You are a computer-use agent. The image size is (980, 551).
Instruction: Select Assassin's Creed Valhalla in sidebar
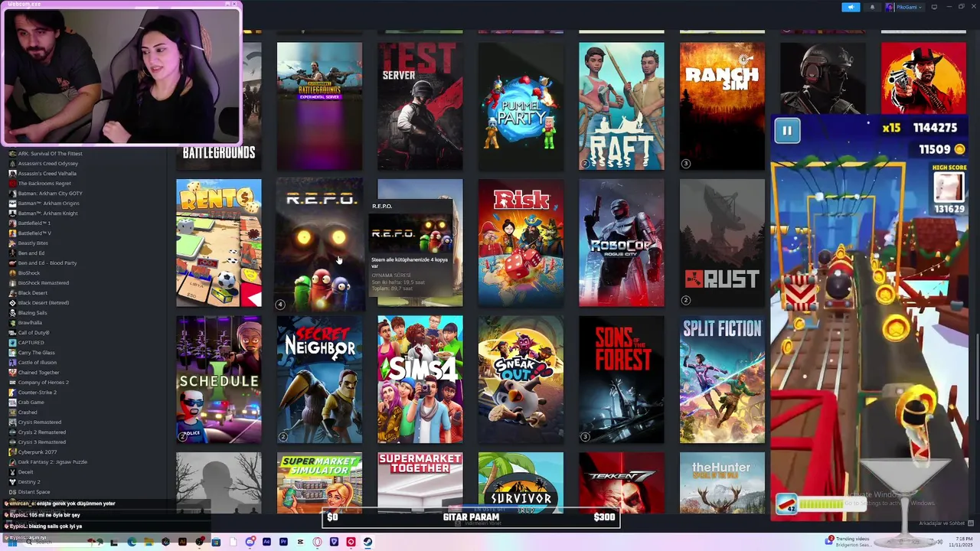tap(46, 174)
